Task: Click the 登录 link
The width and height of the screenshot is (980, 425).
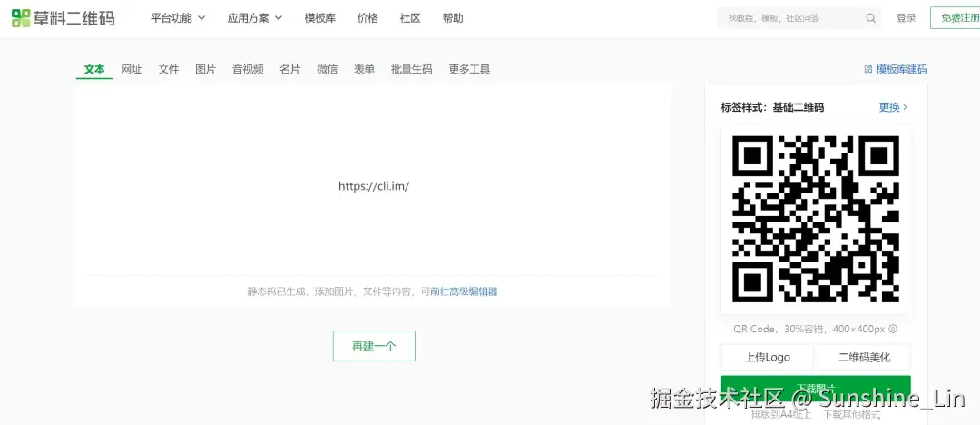Action: click(906, 18)
